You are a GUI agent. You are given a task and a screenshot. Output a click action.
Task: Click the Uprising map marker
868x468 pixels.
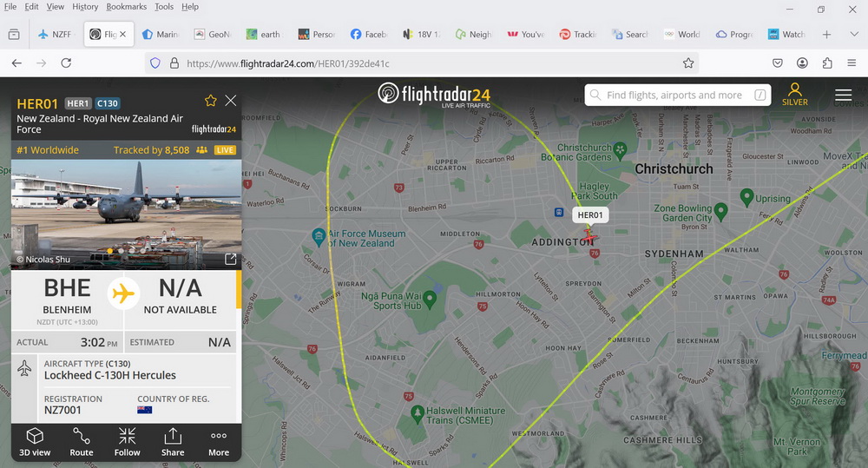click(x=746, y=197)
